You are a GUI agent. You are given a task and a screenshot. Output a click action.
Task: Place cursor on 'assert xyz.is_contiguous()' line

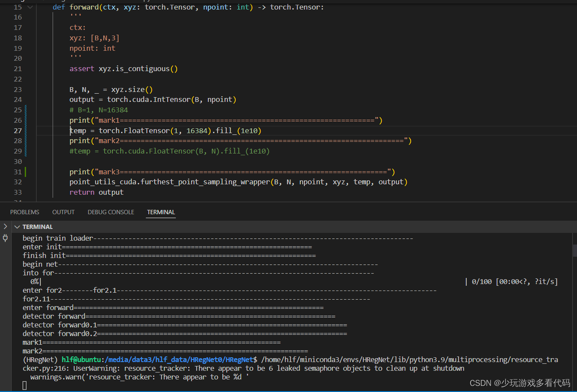123,69
